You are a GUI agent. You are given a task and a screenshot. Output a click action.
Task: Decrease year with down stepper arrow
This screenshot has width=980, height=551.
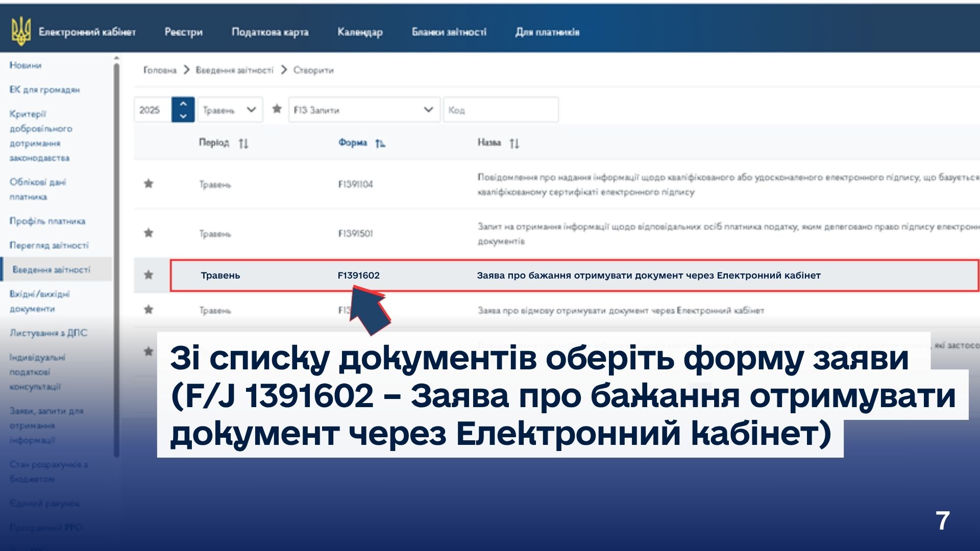point(183,116)
